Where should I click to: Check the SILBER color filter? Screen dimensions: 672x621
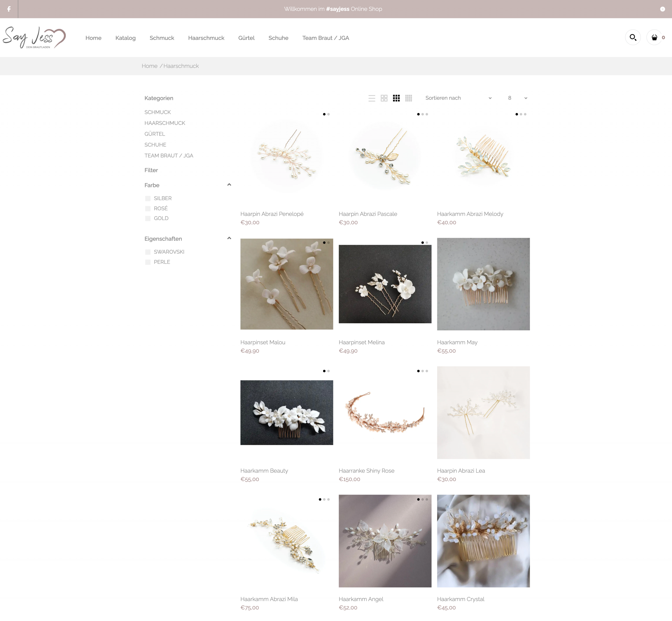(148, 199)
